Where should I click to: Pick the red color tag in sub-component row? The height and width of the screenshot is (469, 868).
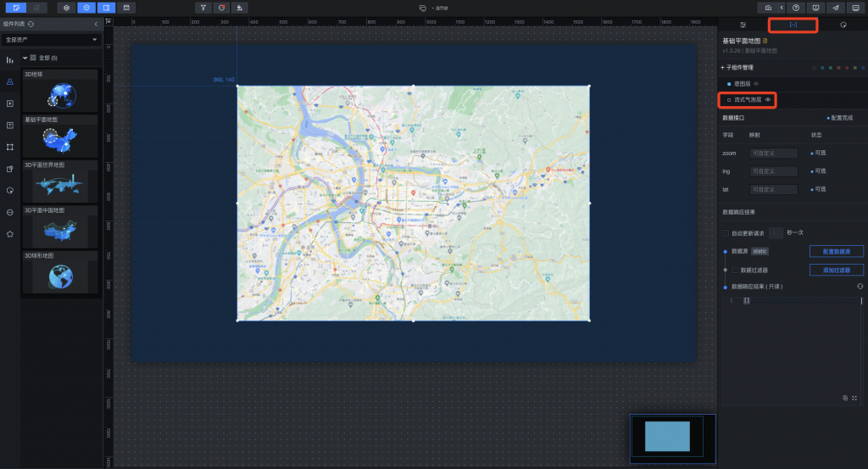pos(847,68)
